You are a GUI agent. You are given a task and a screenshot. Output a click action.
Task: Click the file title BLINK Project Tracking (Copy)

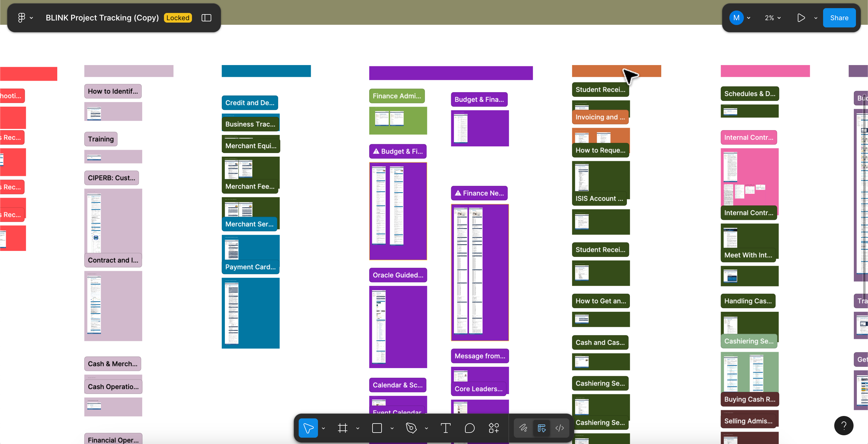[102, 18]
